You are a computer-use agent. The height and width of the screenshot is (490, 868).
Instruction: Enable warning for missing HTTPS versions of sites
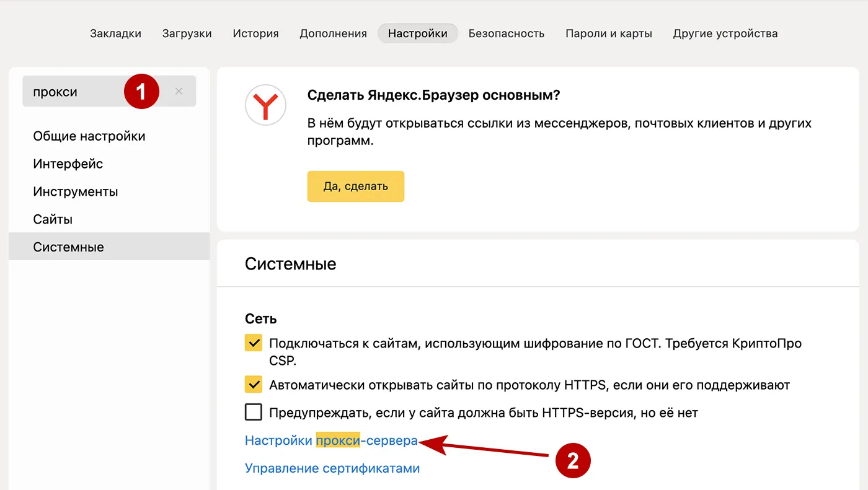tap(253, 412)
